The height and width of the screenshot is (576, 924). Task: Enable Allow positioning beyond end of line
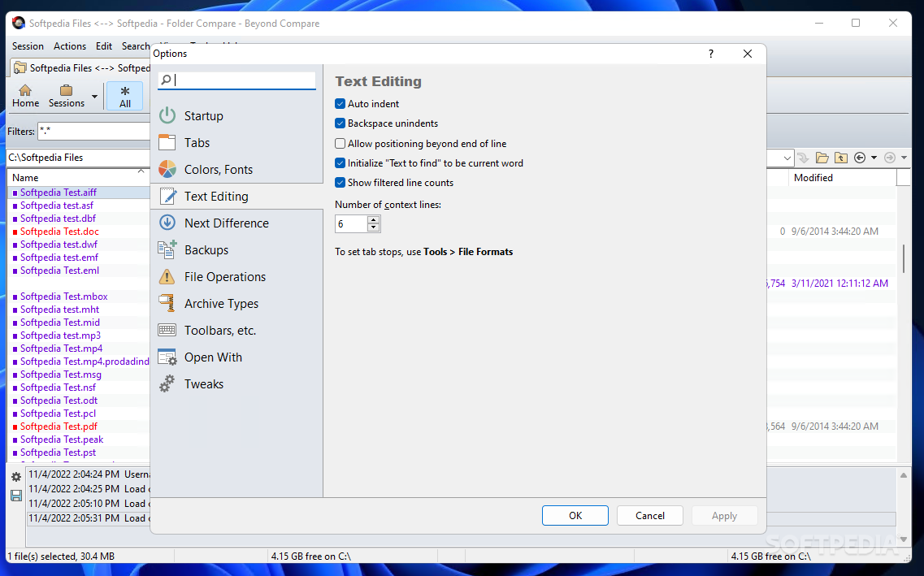[x=340, y=143]
